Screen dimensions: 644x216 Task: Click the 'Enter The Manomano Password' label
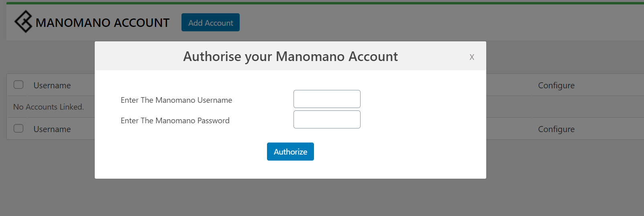(175, 121)
